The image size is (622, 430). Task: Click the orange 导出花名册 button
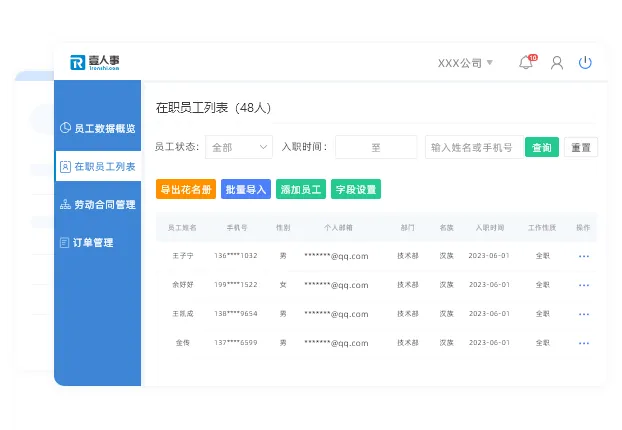[x=186, y=189]
